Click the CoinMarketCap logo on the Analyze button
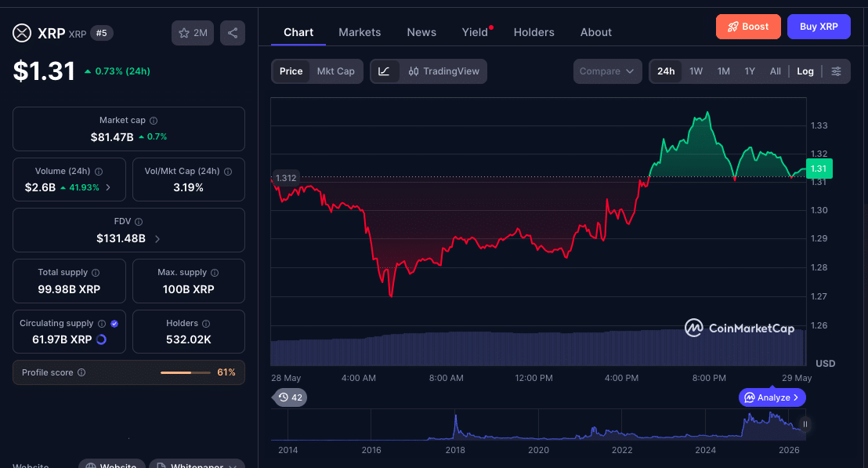The height and width of the screenshot is (468, 868). 750,397
